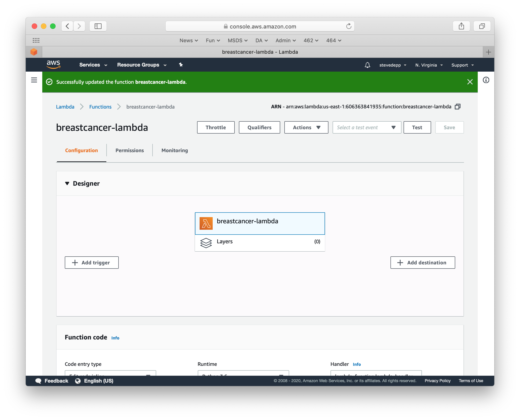Image resolution: width=520 pixels, height=420 pixels.
Task: Switch to the Monitoring tab
Action: (175, 151)
